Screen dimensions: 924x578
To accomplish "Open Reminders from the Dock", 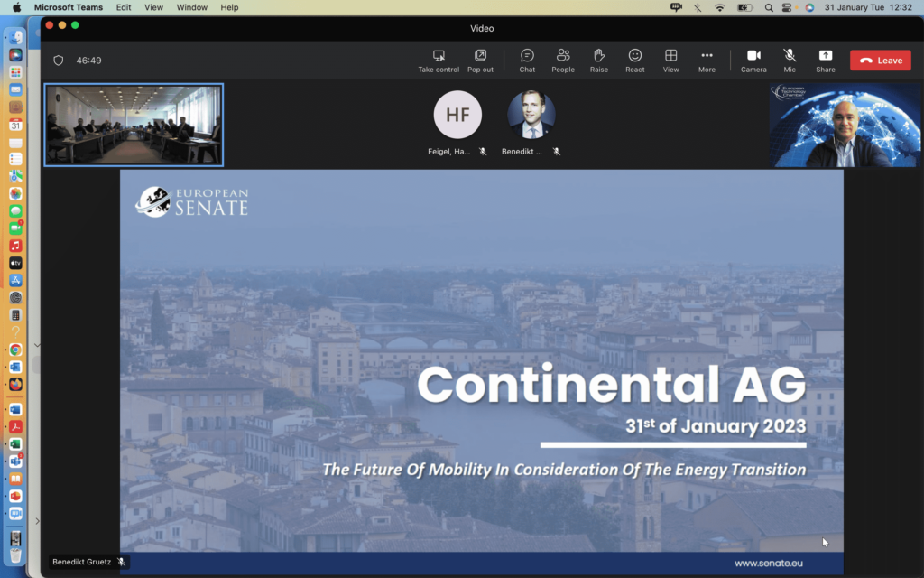I will pyautogui.click(x=16, y=159).
